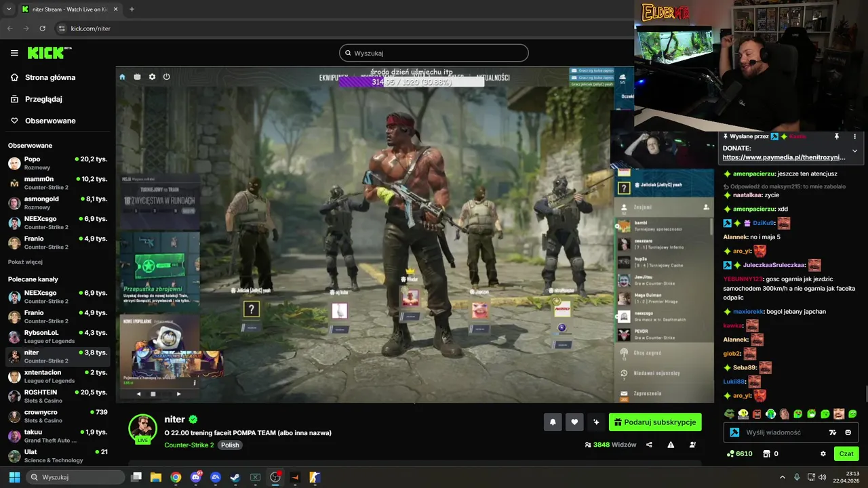Click the chat username JuleczkaaSruleczkaa
The image size is (868, 488).
(x=774, y=265)
